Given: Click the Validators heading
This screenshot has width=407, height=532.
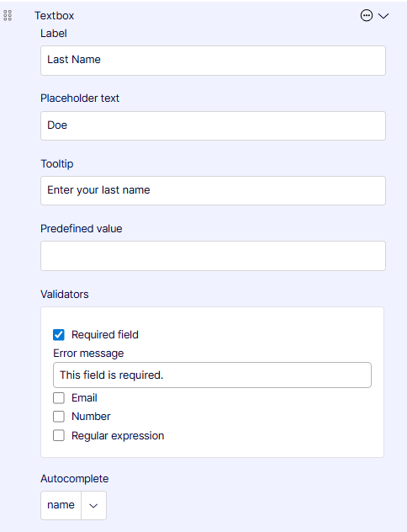Looking at the screenshot, I should tap(65, 294).
